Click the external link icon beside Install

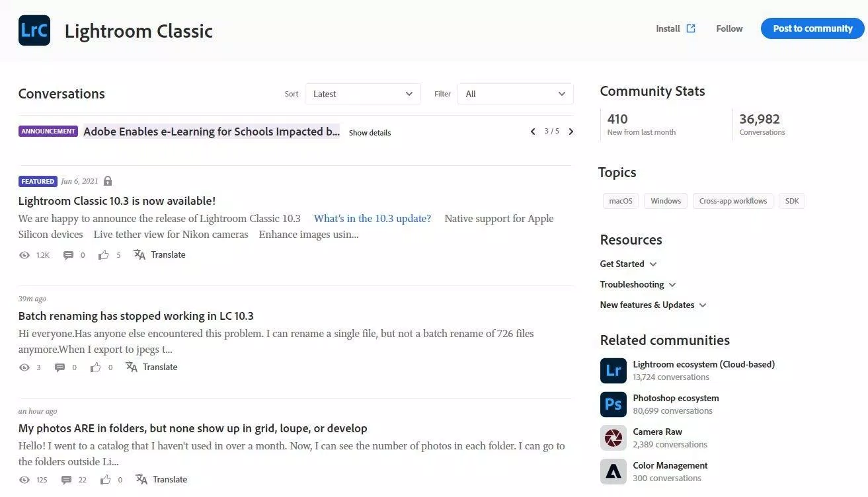(x=691, y=28)
